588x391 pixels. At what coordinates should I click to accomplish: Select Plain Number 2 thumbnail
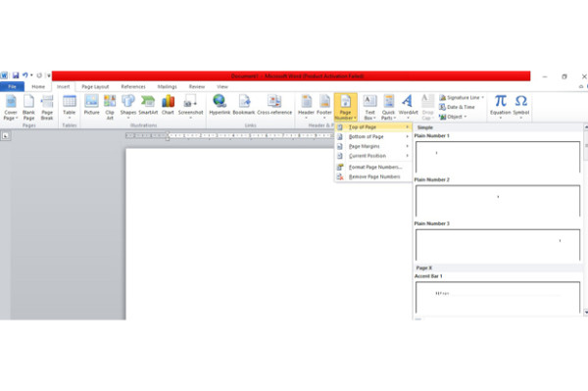[498, 201]
